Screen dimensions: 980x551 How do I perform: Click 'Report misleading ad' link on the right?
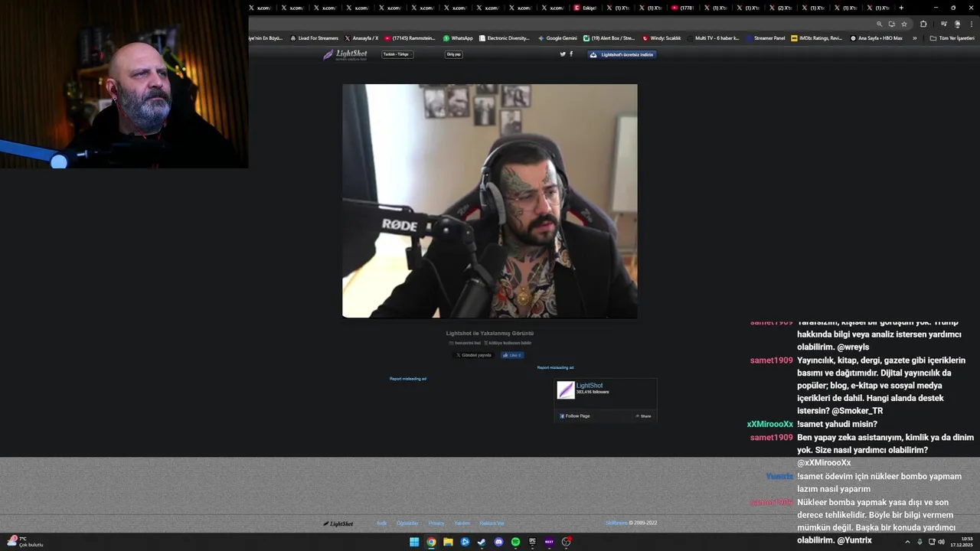(555, 367)
